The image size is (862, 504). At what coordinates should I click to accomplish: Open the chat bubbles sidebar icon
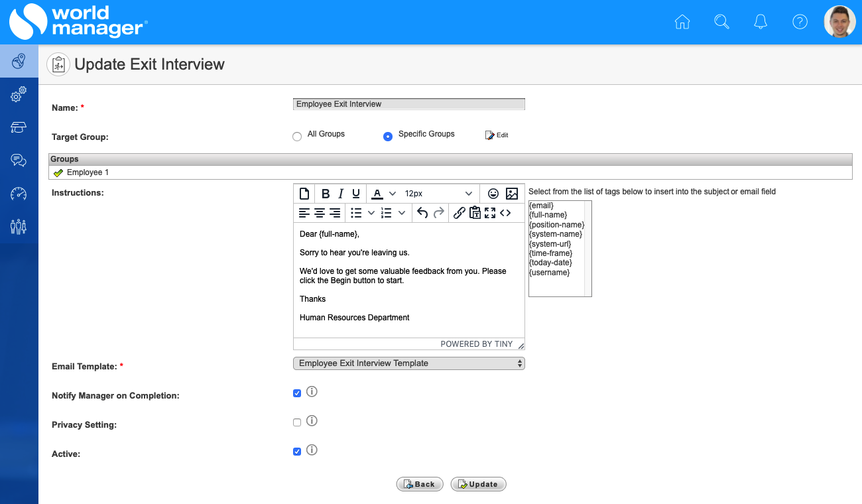click(x=19, y=160)
